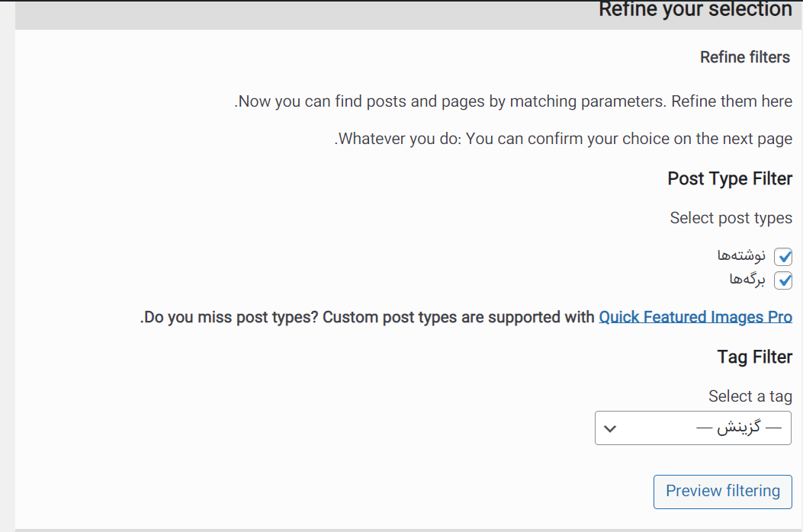Click the گزینش placeholder text in the dropdown
Image resolution: width=803 pixels, height=532 pixels.
point(738,427)
